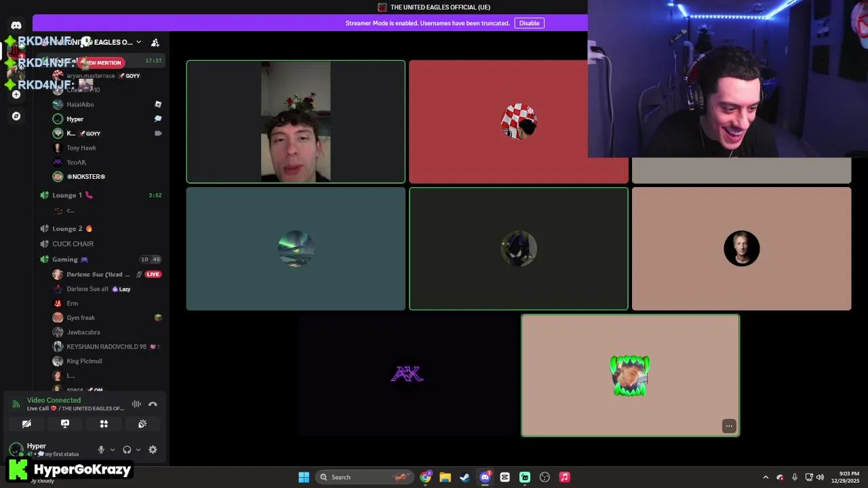This screenshot has height=488, width=868.
Task: Disconnect from the call with hang-up icon
Action: pyautogui.click(x=153, y=404)
